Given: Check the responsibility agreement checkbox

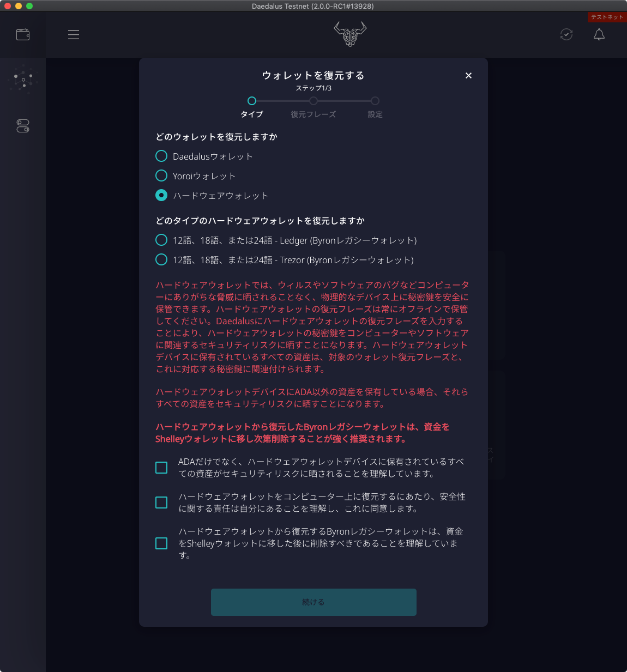Looking at the screenshot, I should 161,503.
